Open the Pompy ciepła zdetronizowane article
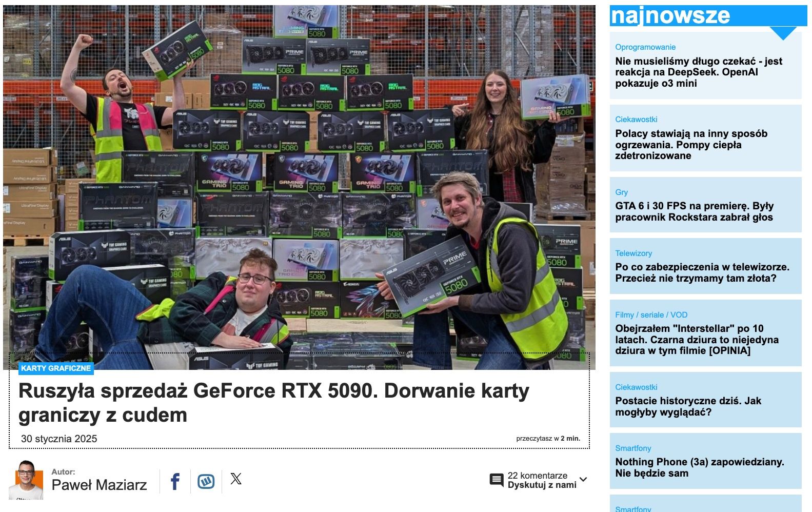The width and height of the screenshot is (812, 512). click(691, 145)
